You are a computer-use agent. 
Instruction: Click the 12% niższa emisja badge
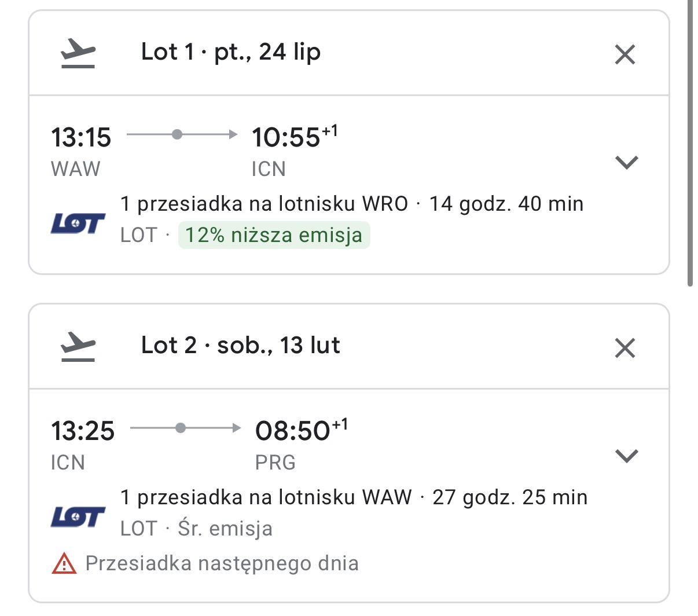(274, 235)
